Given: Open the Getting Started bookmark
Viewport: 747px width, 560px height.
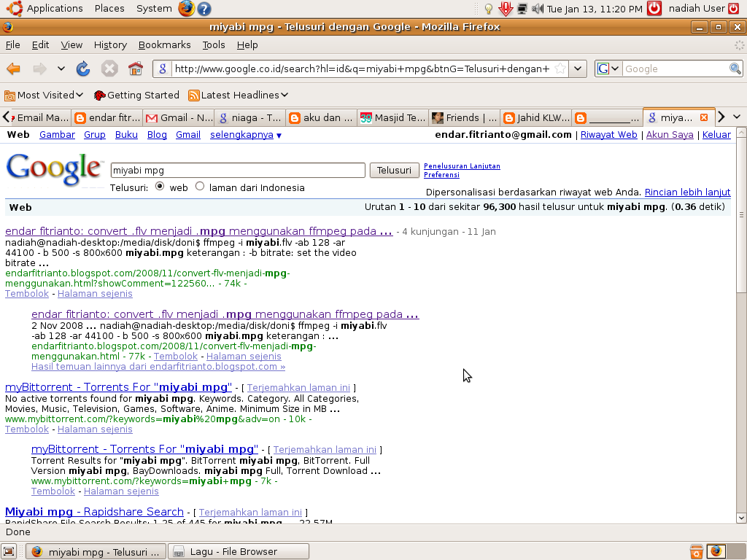Looking at the screenshot, I should coord(136,96).
